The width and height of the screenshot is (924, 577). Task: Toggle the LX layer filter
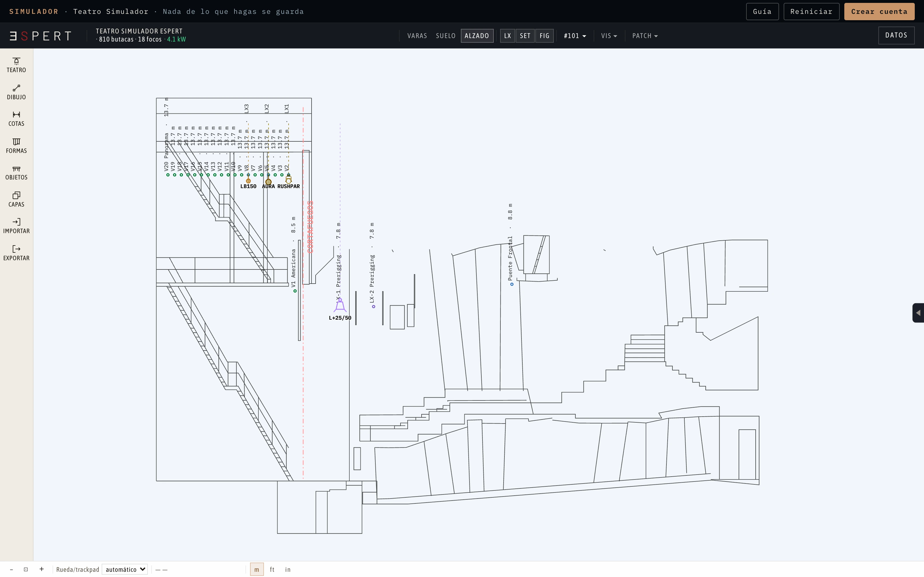pos(507,36)
